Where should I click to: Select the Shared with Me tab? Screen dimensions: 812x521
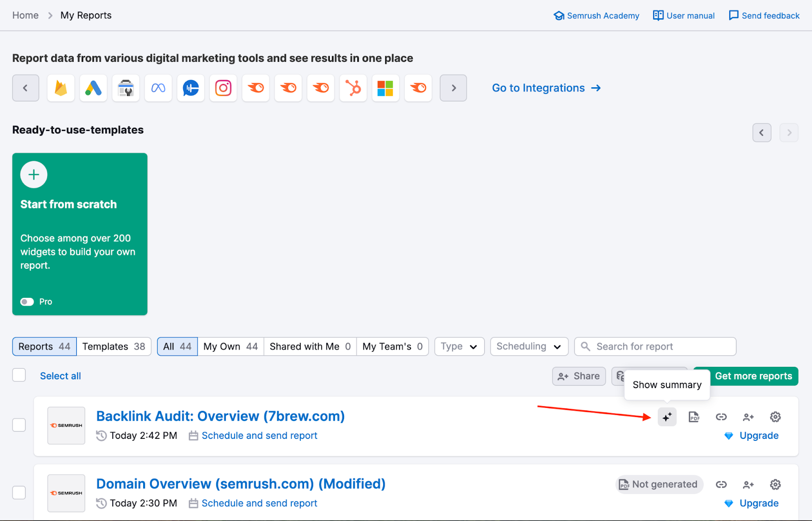click(x=310, y=346)
